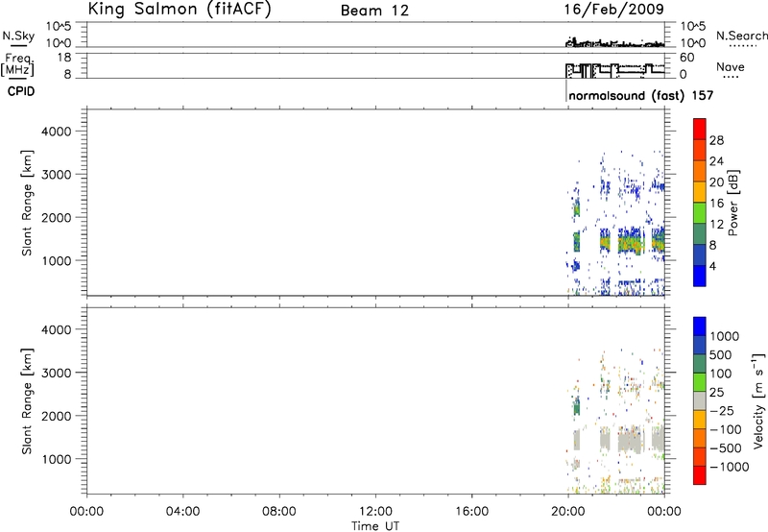The width and height of the screenshot is (768, 532).
Task: Select the '04:00' time tick label
Action: (x=182, y=512)
